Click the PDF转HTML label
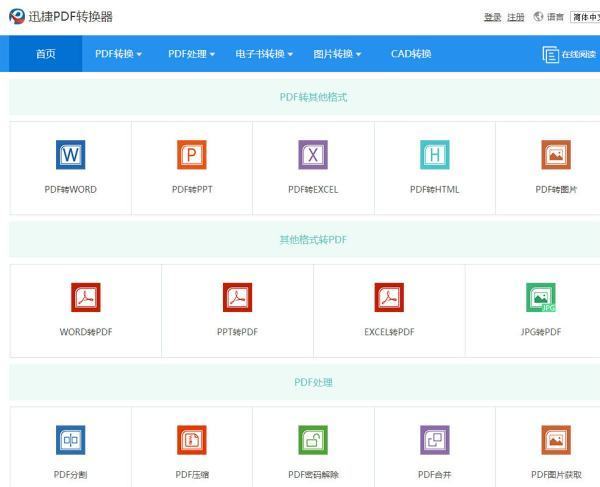This screenshot has width=600, height=487. click(435, 189)
